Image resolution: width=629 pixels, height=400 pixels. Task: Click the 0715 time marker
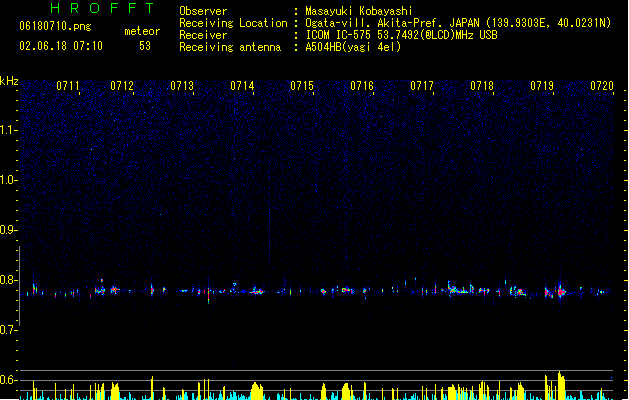(302, 86)
